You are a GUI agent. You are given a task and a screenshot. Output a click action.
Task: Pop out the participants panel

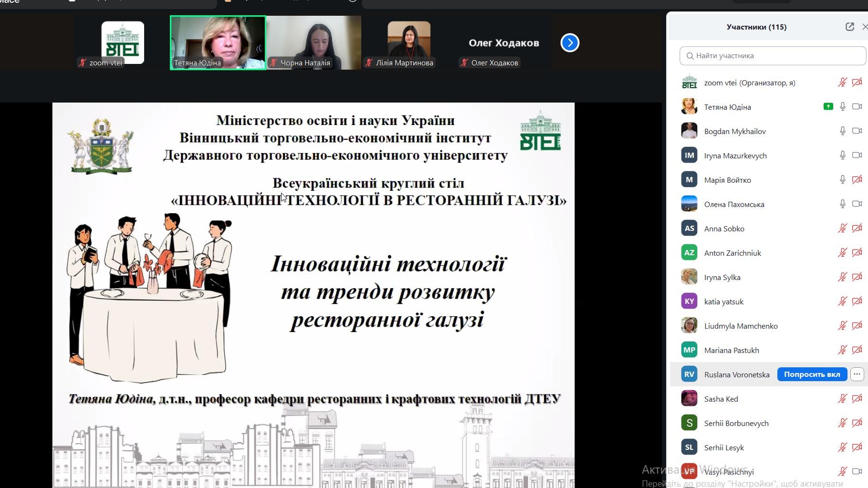tap(849, 27)
